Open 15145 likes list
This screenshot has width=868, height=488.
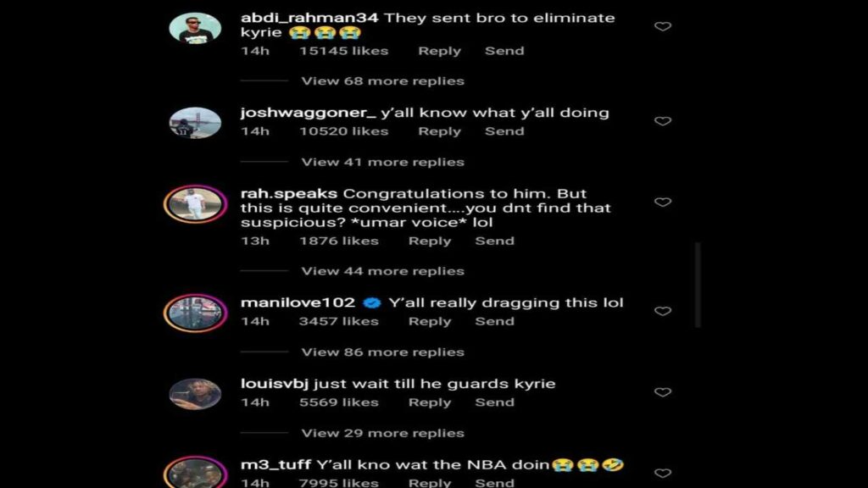coord(344,51)
